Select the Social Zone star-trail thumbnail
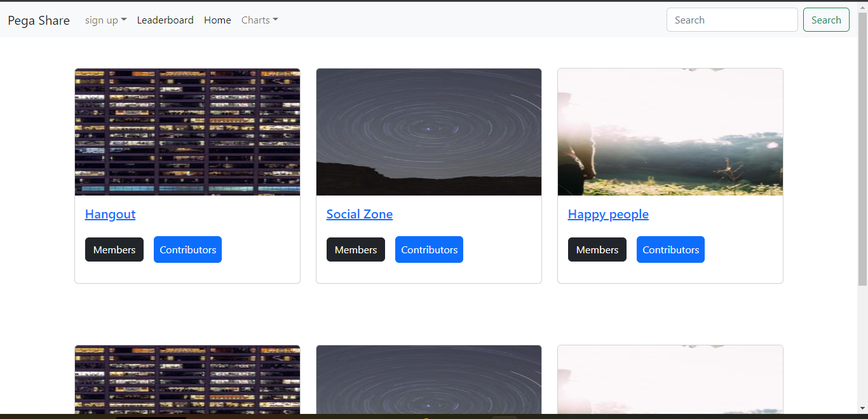The width and height of the screenshot is (868, 419). (428, 131)
